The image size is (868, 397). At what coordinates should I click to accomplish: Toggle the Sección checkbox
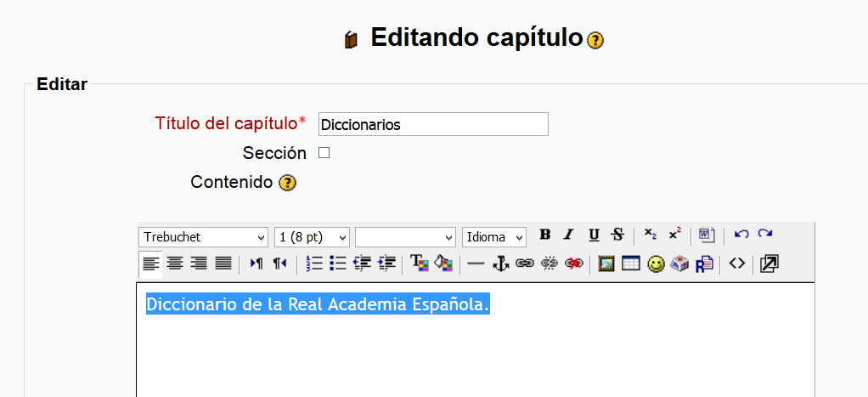324,153
